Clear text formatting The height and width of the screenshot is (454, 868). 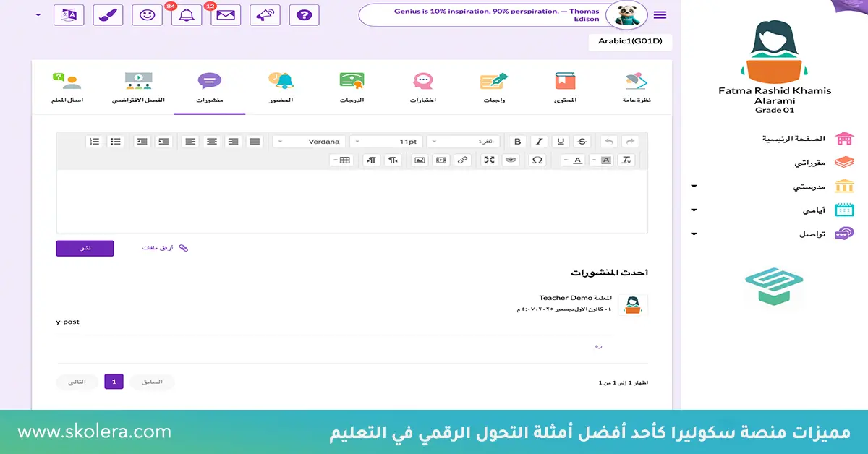coord(626,160)
